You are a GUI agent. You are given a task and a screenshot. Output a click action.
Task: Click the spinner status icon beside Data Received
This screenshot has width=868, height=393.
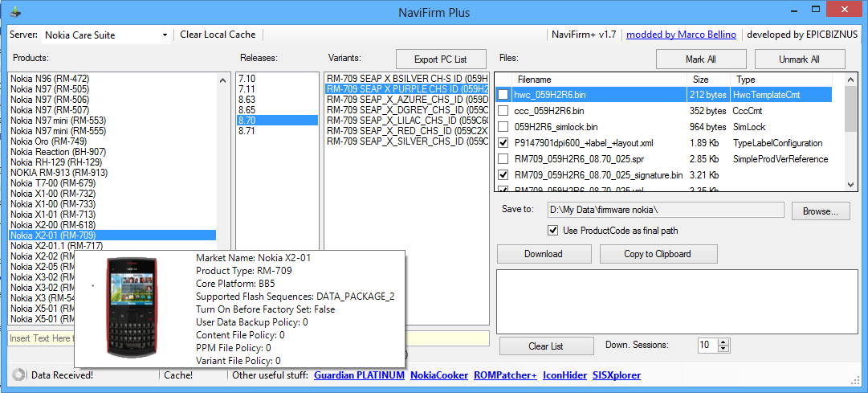(18, 375)
